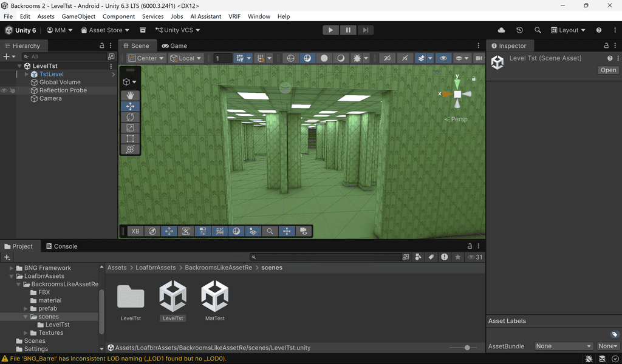Open the AssetBundle None dropdown
This screenshot has height=364, width=622.
tap(564, 346)
